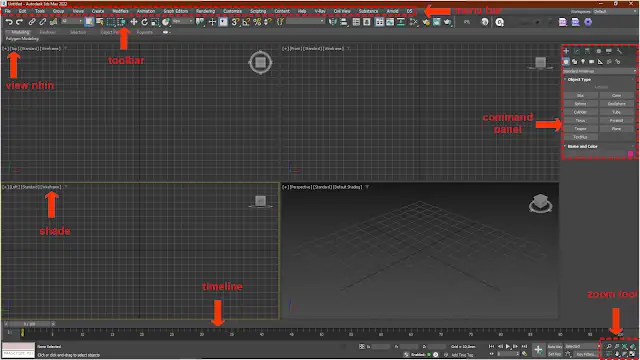Go to Start of animation
The image size is (640, 360).
pyautogui.click(x=492, y=347)
